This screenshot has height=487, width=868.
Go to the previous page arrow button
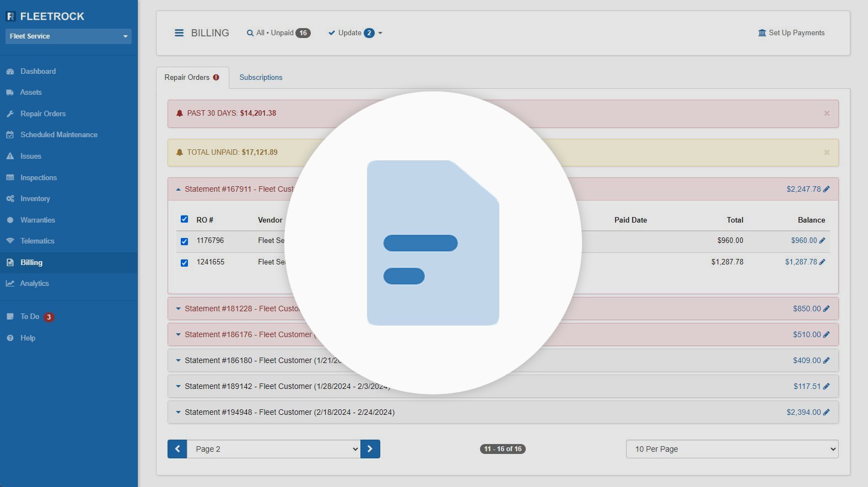177,449
